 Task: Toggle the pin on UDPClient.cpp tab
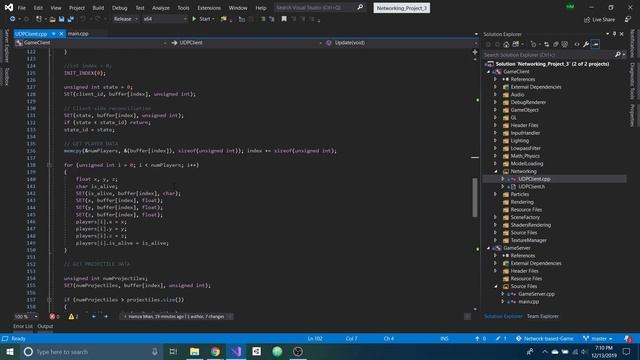(54, 33)
